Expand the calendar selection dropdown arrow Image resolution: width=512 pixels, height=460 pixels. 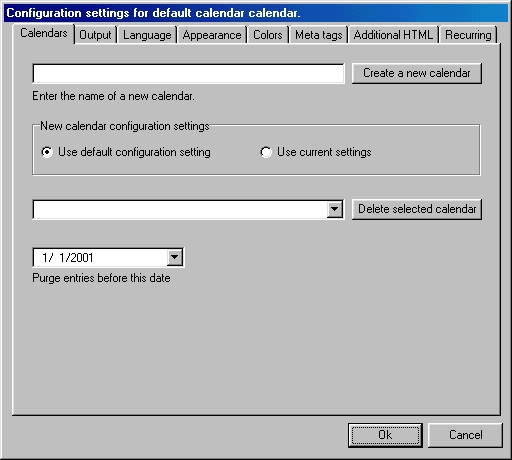tap(334, 209)
